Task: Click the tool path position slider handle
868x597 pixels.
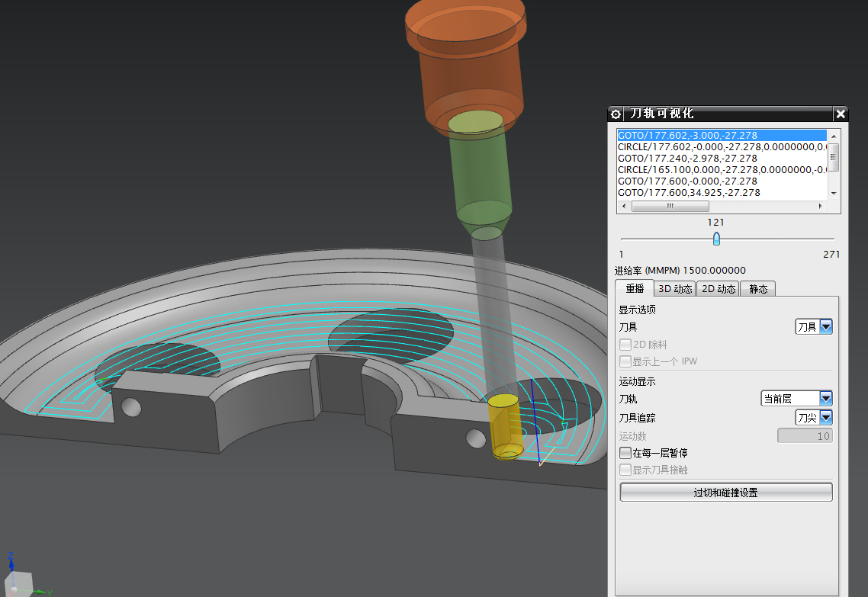Action: click(716, 239)
